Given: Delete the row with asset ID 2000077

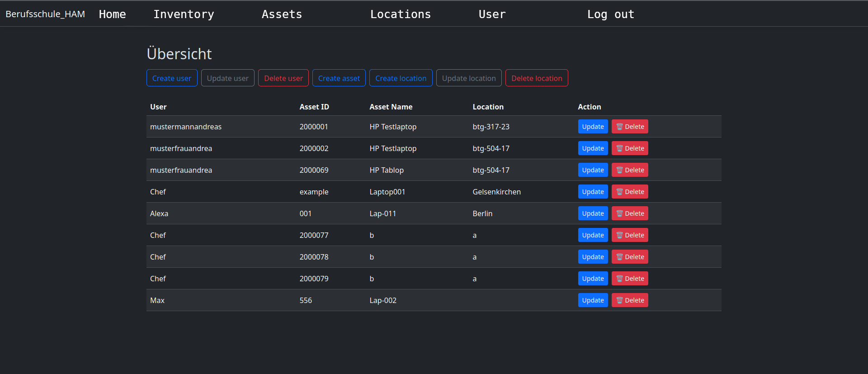Looking at the screenshot, I should 629,235.
